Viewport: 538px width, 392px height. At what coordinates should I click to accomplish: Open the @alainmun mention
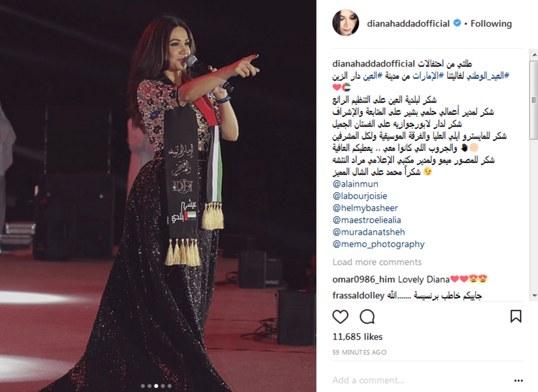click(x=356, y=184)
